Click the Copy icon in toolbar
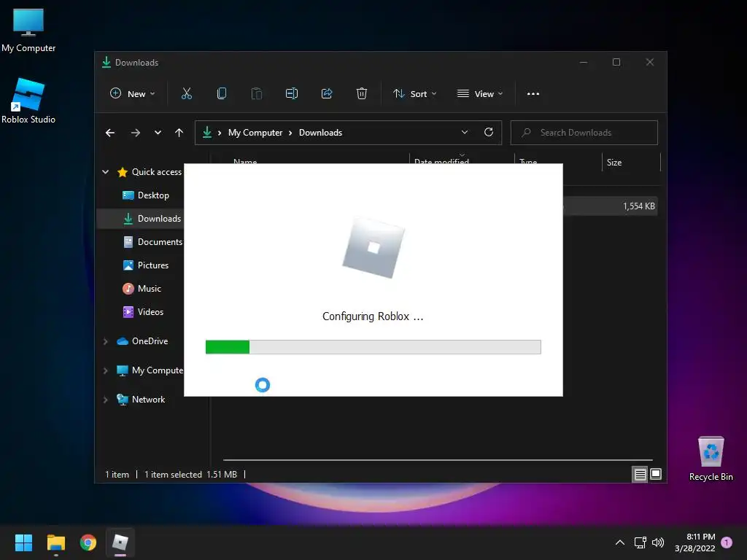747x560 pixels. (x=222, y=94)
